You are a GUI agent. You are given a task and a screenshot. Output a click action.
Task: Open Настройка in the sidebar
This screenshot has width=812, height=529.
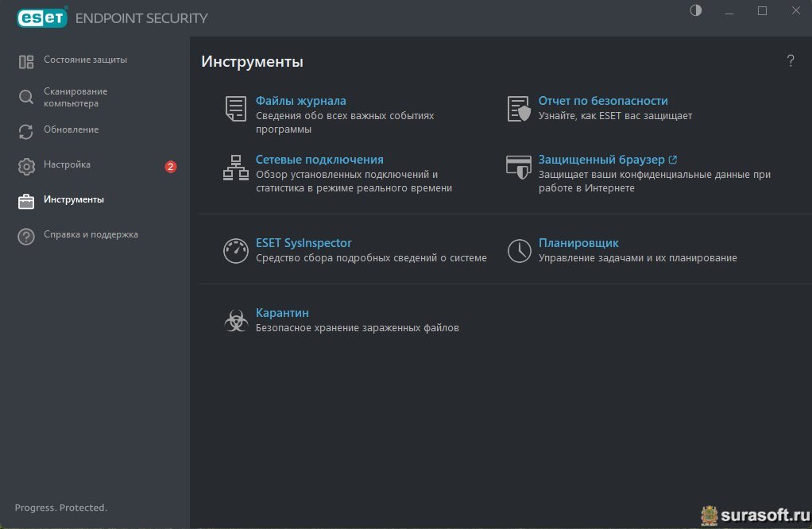point(68,165)
